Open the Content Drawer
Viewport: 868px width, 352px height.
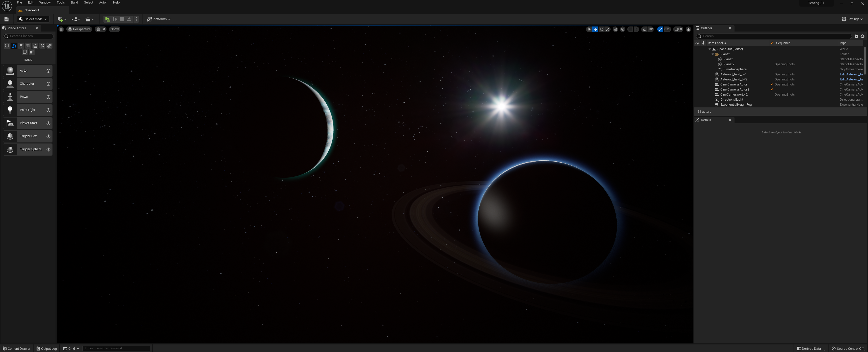click(16, 348)
